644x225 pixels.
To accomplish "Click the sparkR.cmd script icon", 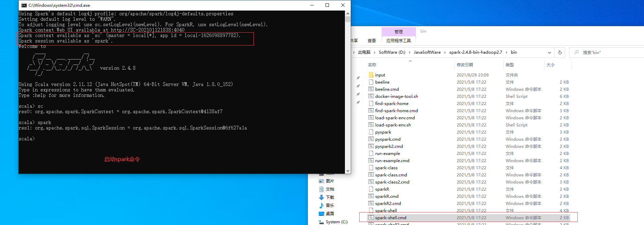I will [x=371, y=196].
